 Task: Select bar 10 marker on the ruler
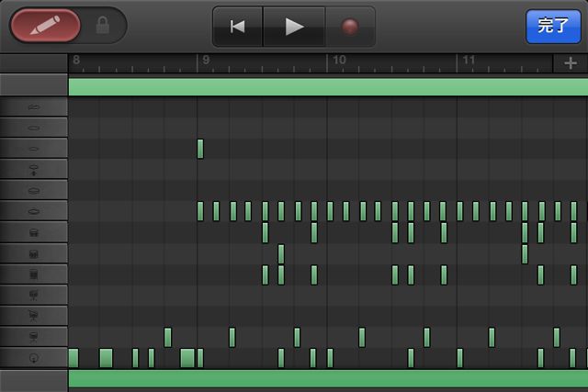tap(339, 60)
